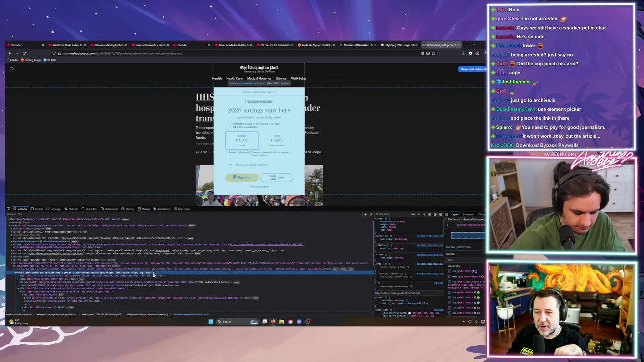Open the Medical Mysteries nav link

[x=259, y=78]
